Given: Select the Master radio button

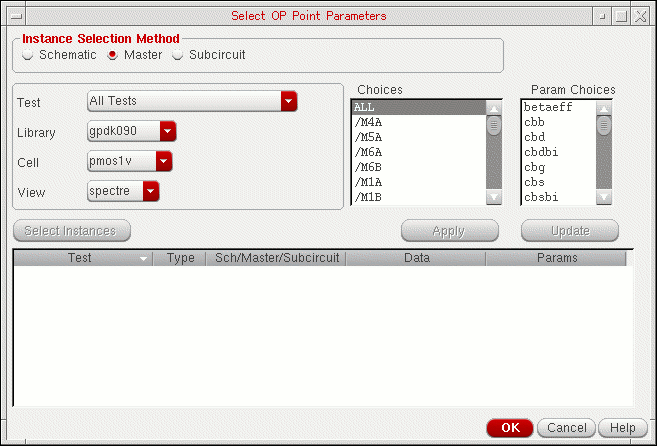Looking at the screenshot, I should click(x=112, y=55).
